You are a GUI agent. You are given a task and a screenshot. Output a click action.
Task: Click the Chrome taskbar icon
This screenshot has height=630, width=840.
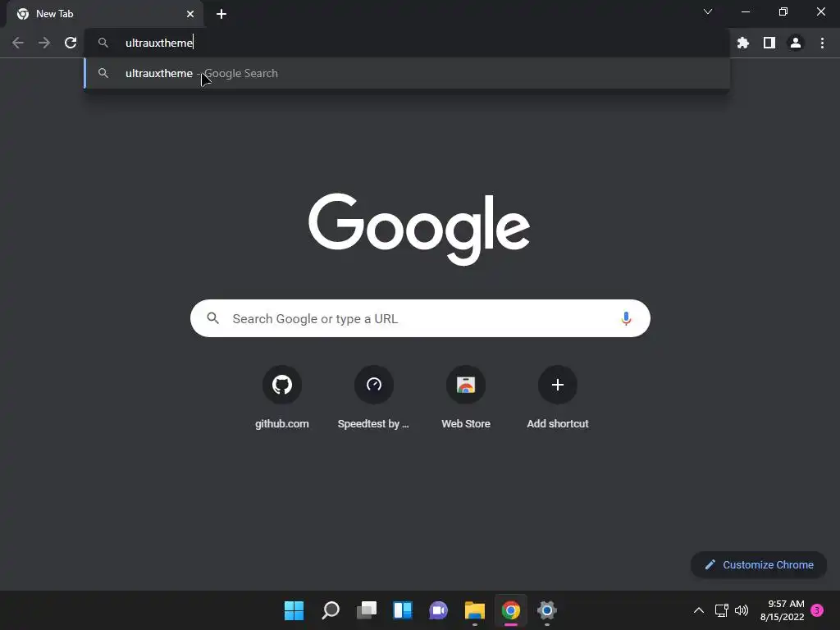pyautogui.click(x=510, y=610)
